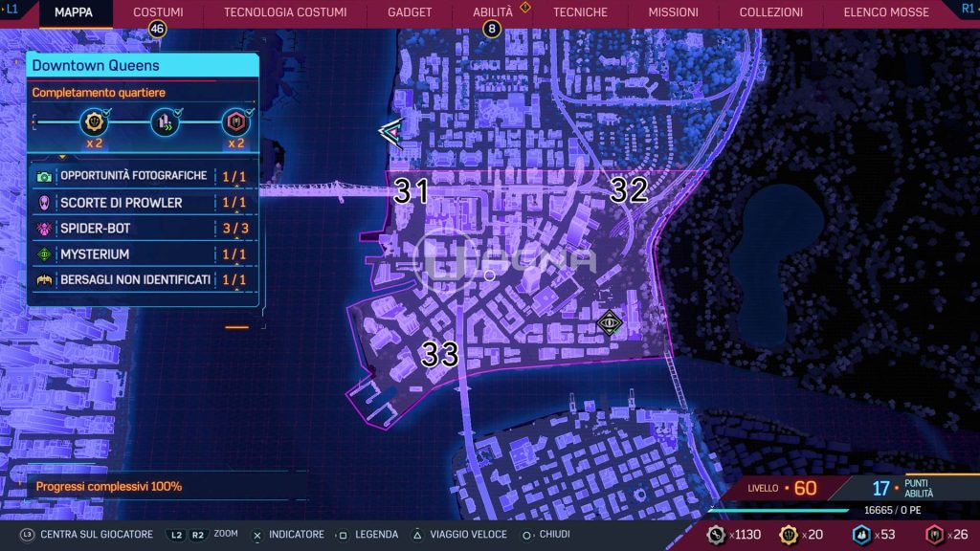This screenshot has width=980, height=551.
Task: Click the green Mysterium icon in the list
Action: pyautogui.click(x=45, y=254)
